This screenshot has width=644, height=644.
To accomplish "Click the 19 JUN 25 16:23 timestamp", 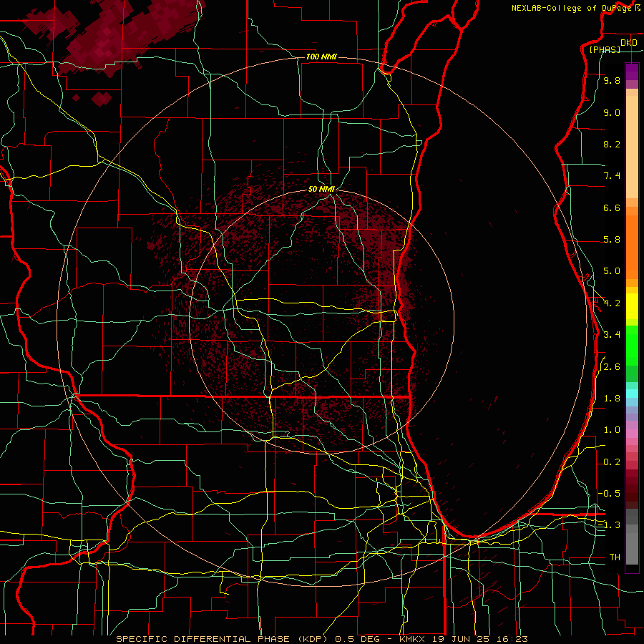I will (479, 639).
